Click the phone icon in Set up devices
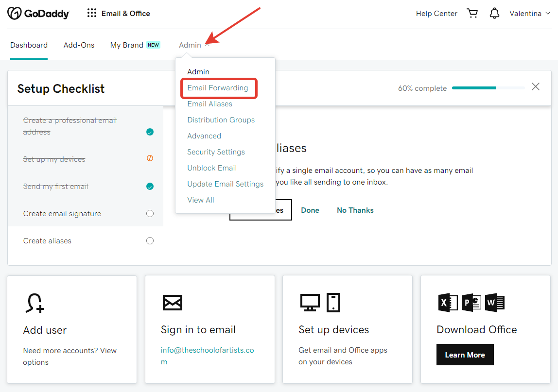 tap(333, 302)
